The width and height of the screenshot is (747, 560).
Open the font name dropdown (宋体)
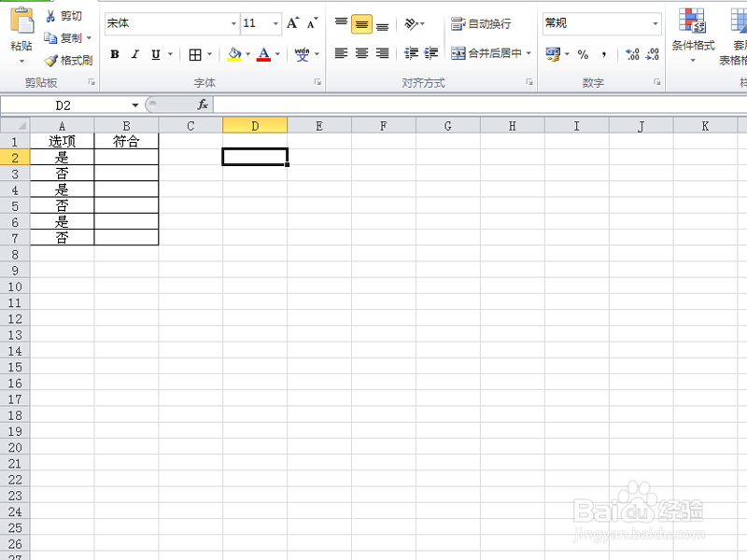click(x=233, y=23)
